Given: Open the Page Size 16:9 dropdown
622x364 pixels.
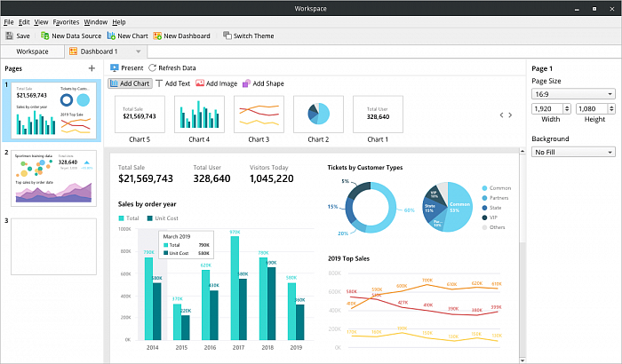Looking at the screenshot, I should (573, 93).
